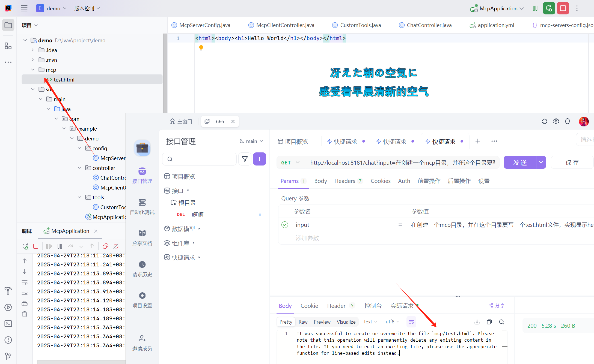
Task: Click the refresh icon in Apifox header
Action: pyautogui.click(x=544, y=121)
